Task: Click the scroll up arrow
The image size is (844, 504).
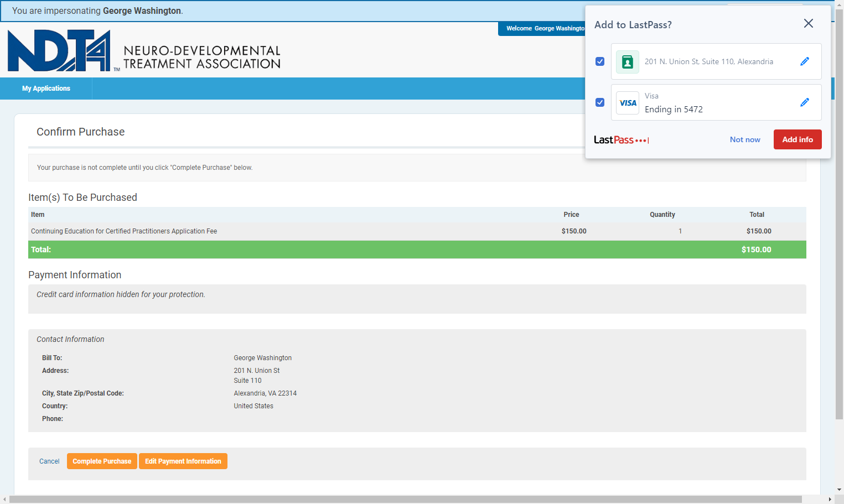Action: [x=840, y=4]
